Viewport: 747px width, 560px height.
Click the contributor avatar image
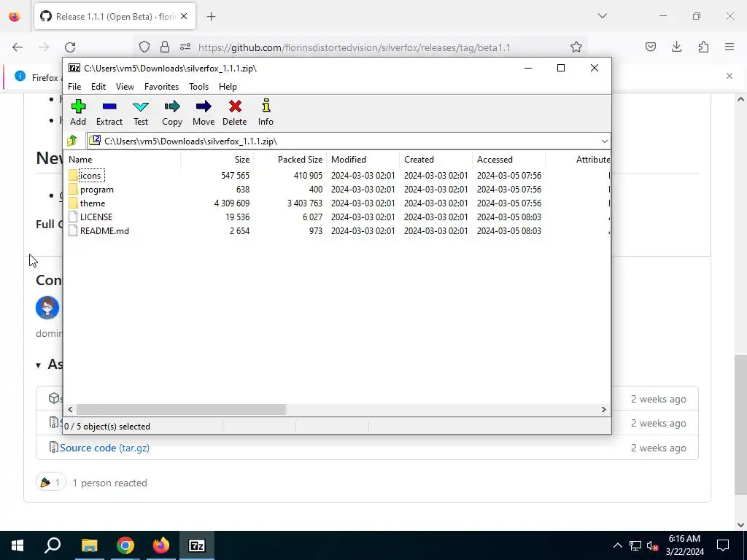click(47, 308)
